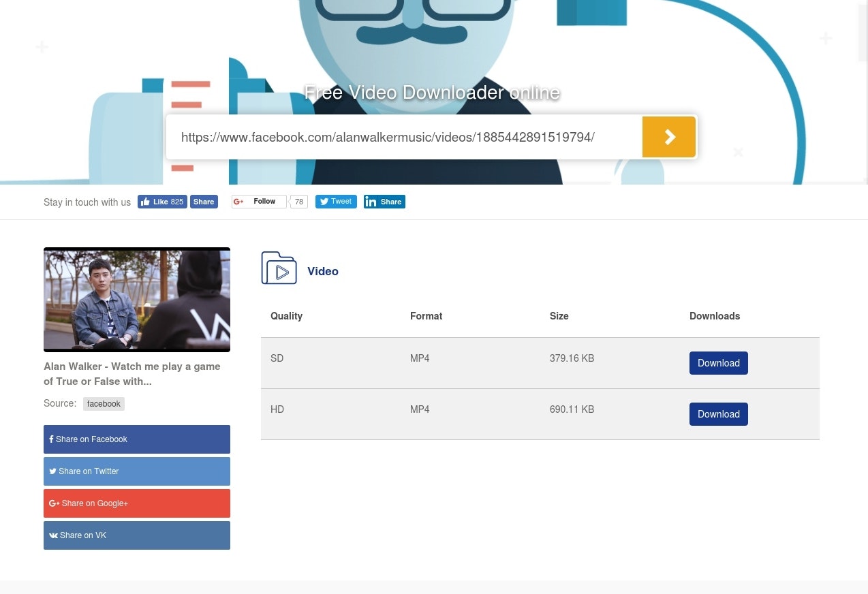Click the Alan Walker video title text
The height and width of the screenshot is (594, 868).
click(132, 374)
